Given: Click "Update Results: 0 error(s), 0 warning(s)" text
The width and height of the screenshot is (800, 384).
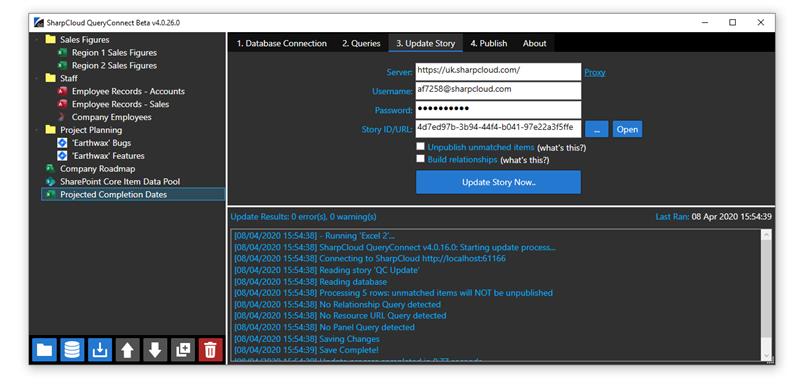Looking at the screenshot, I should point(304,217).
